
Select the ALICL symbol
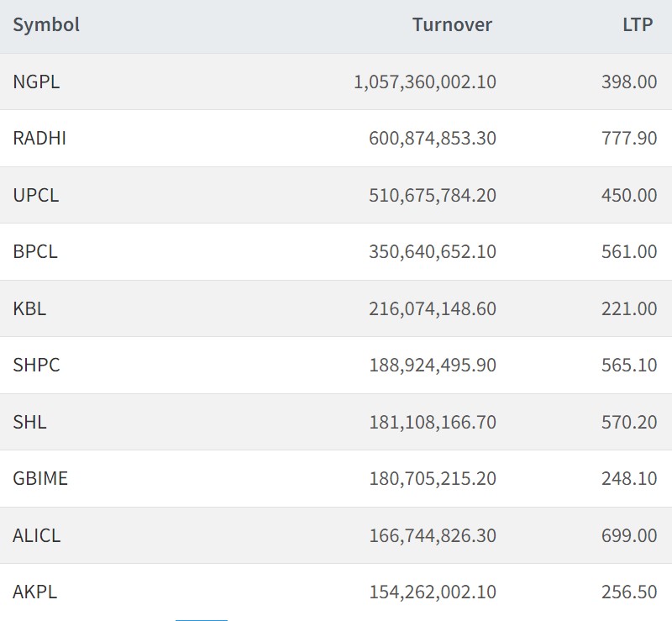click(x=37, y=535)
